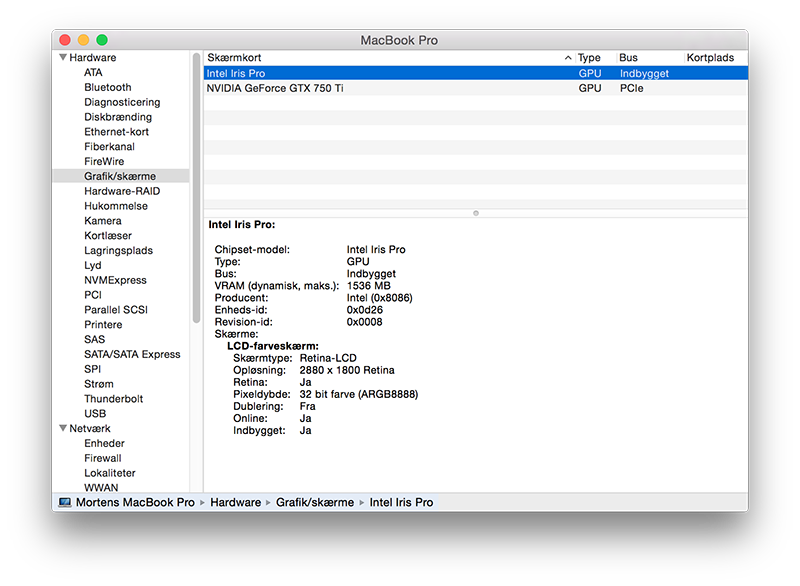The height and width of the screenshot is (586, 800).
Task: Select Intel Iris Pro graphics row
Action: pos(390,73)
